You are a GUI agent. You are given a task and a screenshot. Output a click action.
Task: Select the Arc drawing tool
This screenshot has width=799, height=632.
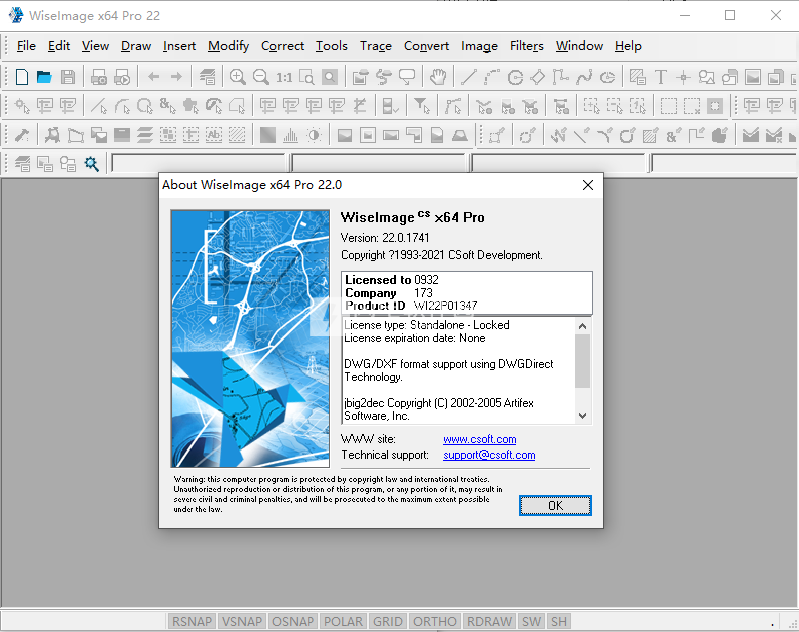(x=492, y=77)
